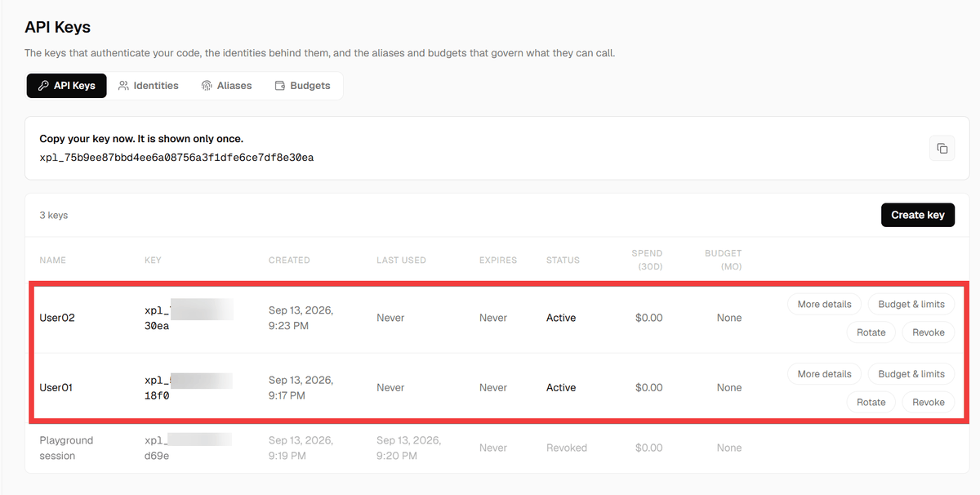
Task: Select the displayed xpl_ key string
Action: pos(176,157)
